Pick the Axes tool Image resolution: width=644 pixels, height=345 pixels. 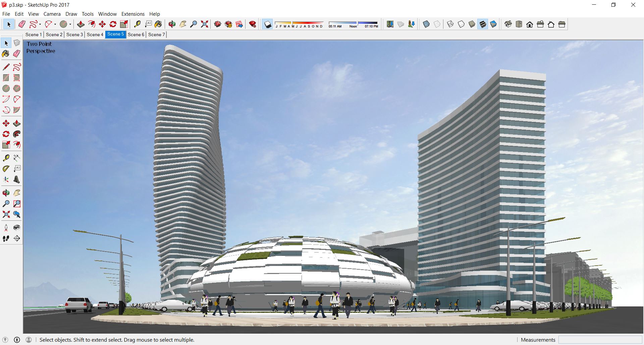6,179
